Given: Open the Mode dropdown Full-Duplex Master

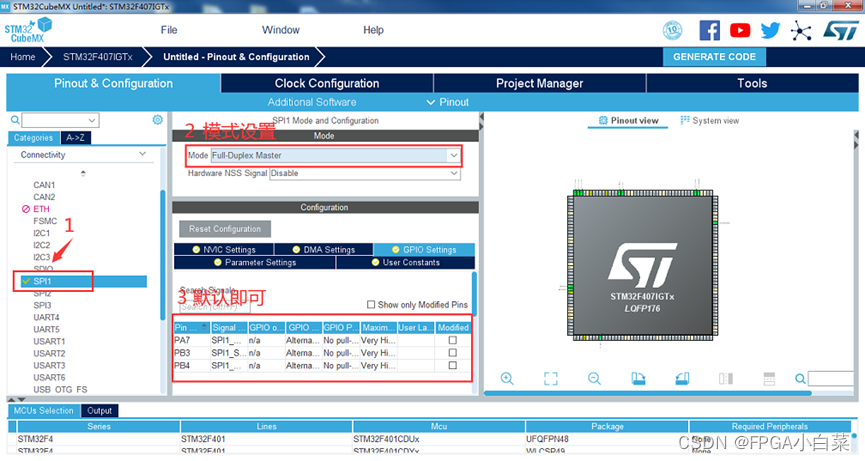Looking at the screenshot, I should click(x=335, y=156).
